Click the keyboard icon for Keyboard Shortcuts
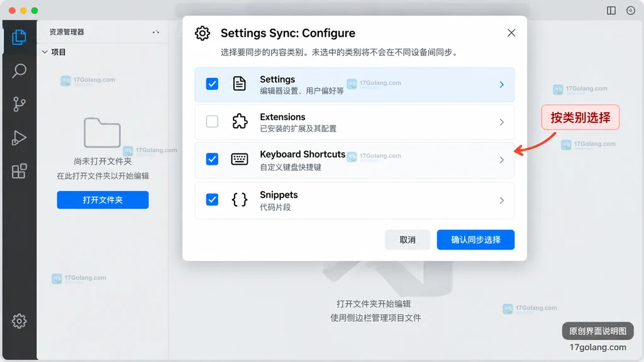 240,159
